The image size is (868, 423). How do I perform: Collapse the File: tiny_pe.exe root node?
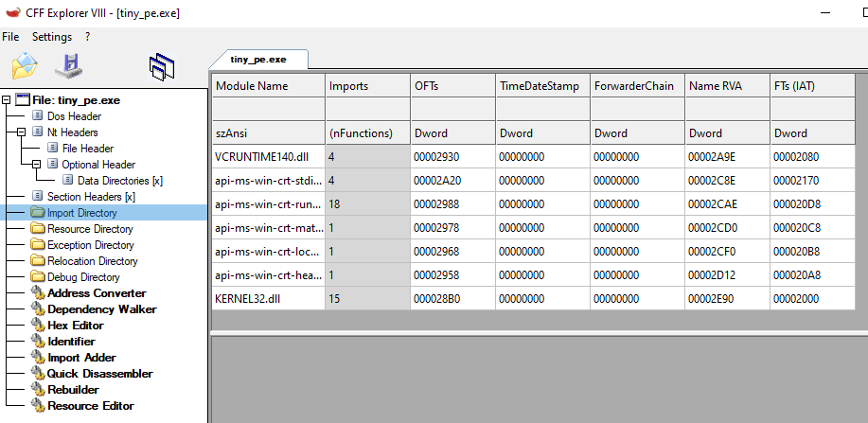pyautogui.click(x=6, y=100)
